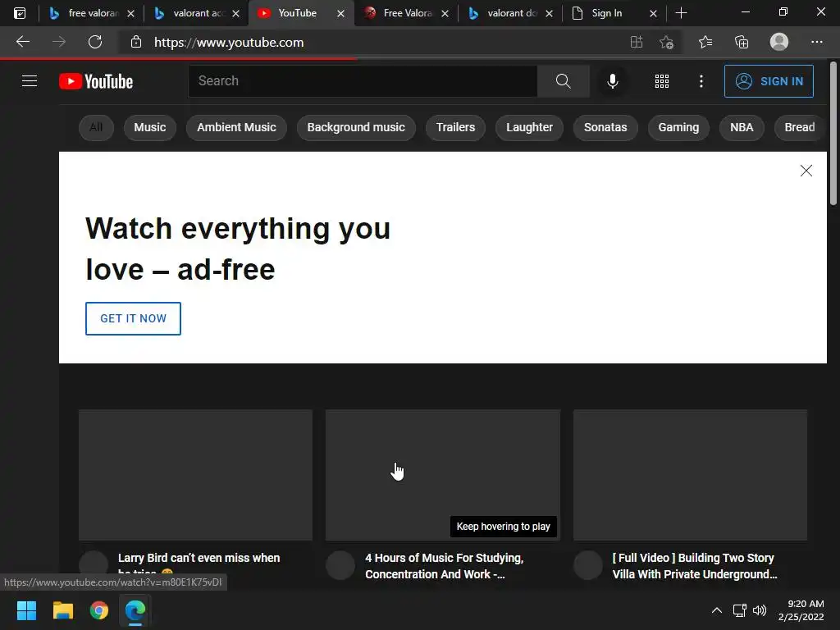Viewport: 840px width, 630px height.
Task: Select the Gaming filter chip
Action: click(678, 127)
